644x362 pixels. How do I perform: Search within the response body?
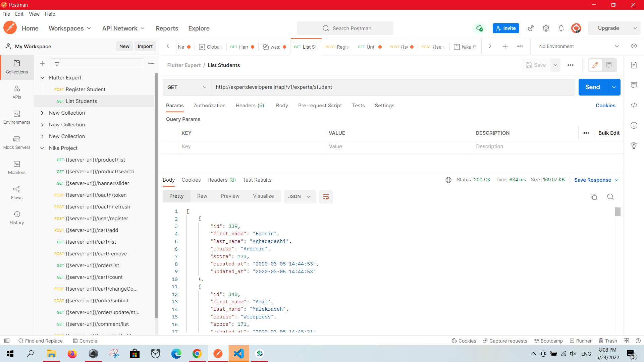[x=610, y=197]
